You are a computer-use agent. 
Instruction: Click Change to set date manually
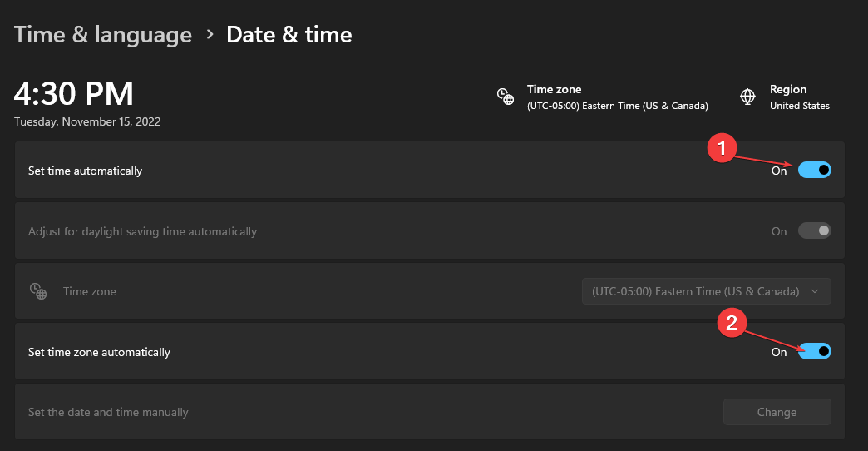(777, 412)
